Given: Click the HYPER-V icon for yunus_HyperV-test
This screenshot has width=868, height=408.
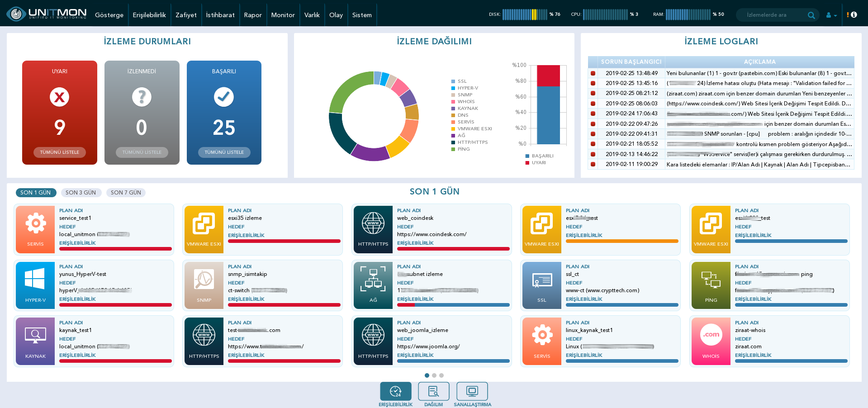Looking at the screenshot, I should (35, 285).
